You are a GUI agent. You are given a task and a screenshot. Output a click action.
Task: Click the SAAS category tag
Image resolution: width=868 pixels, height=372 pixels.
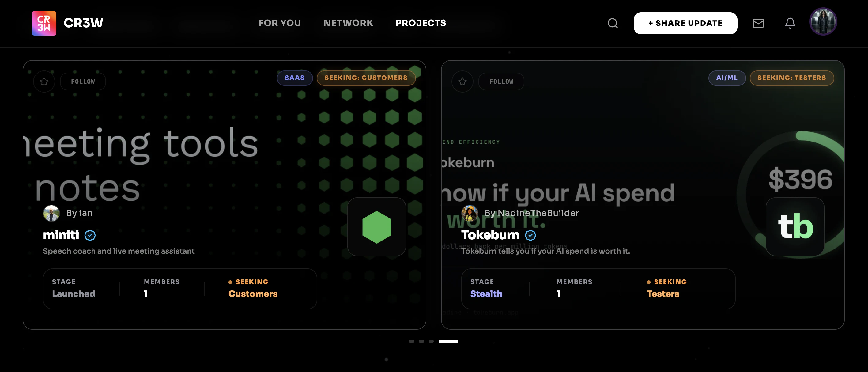[295, 78]
